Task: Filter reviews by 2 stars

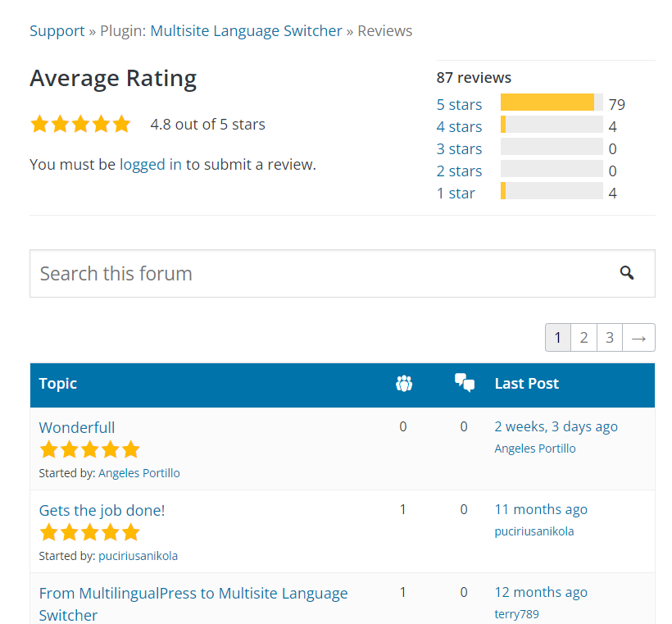Action: click(x=459, y=171)
